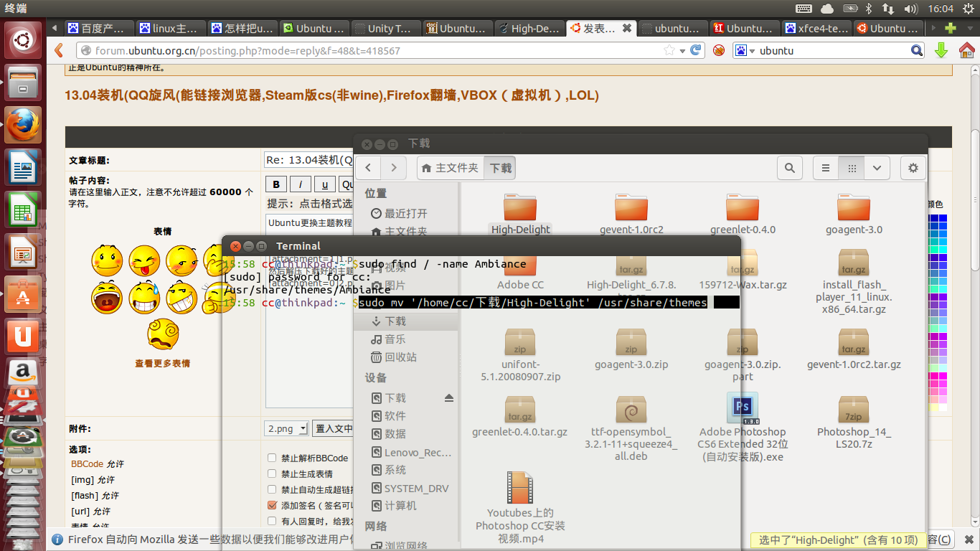Insert the tongue-out winking emoticon
980x551 pixels.
point(144,260)
